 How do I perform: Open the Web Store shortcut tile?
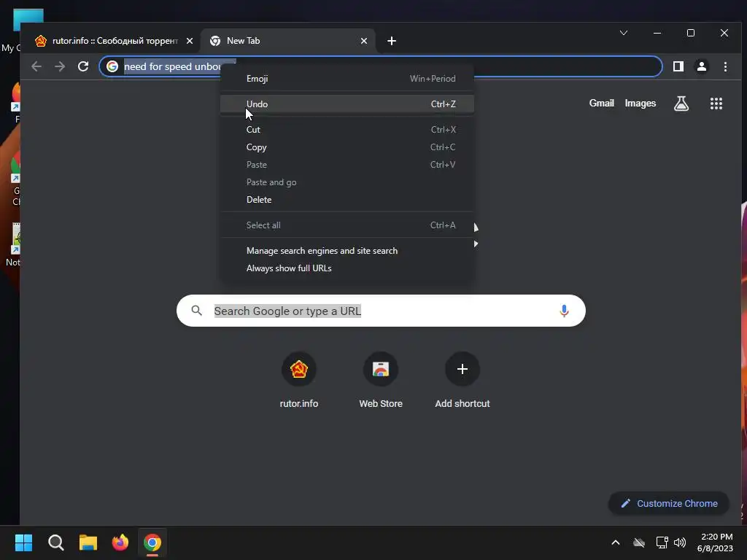click(x=381, y=380)
